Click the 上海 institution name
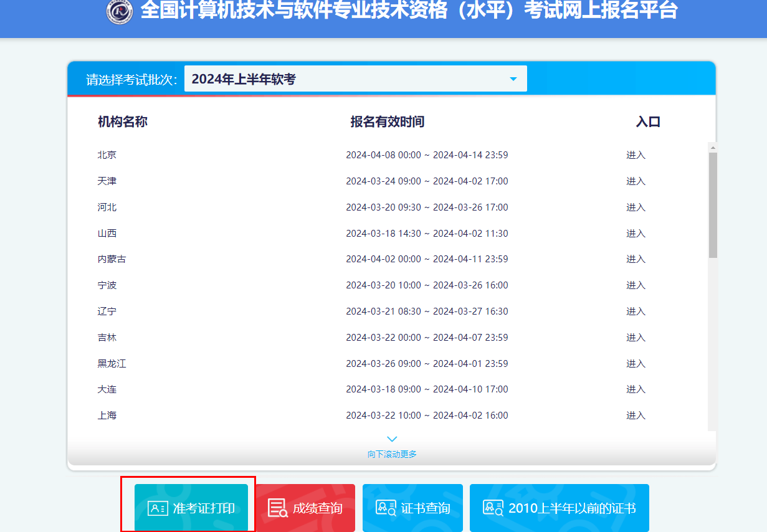767x532 pixels. tap(107, 416)
